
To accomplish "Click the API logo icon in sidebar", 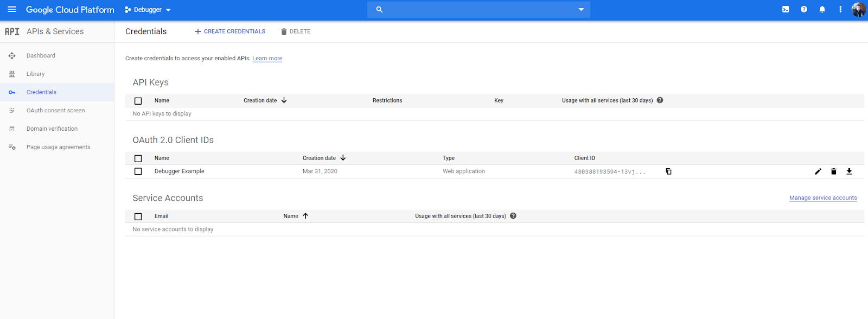I will pos(12,31).
